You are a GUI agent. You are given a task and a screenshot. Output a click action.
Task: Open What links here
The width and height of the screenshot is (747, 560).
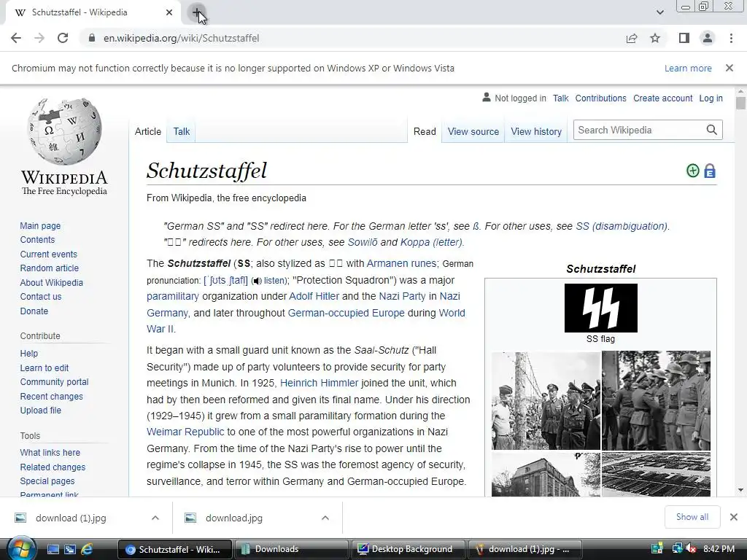click(50, 452)
